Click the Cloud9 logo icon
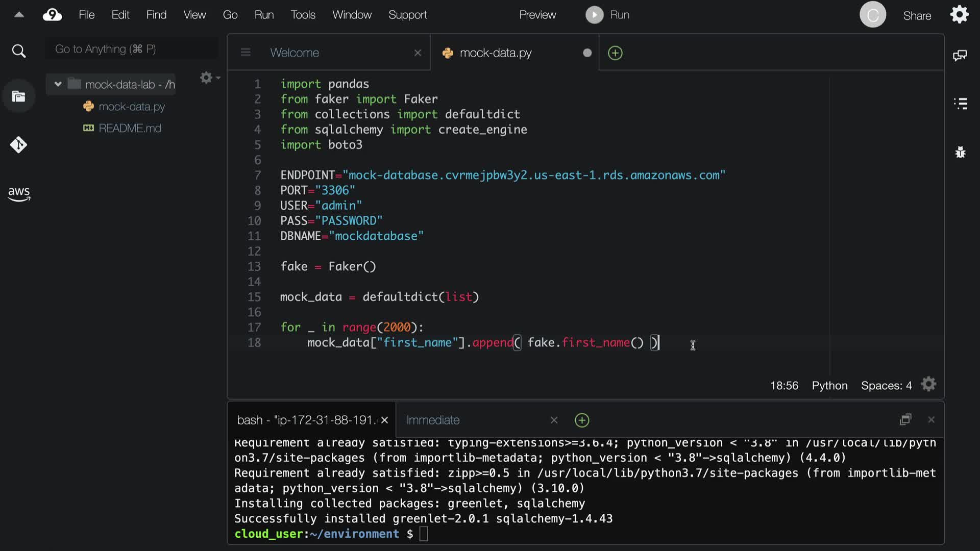 pos(52,15)
